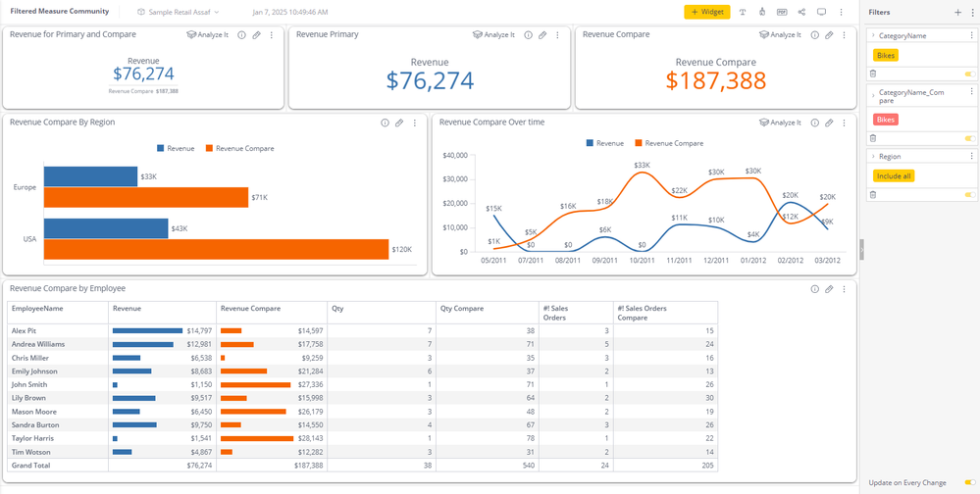This screenshot has width=980, height=494.
Task: Toggle the Region filter off
Action: click(x=969, y=195)
